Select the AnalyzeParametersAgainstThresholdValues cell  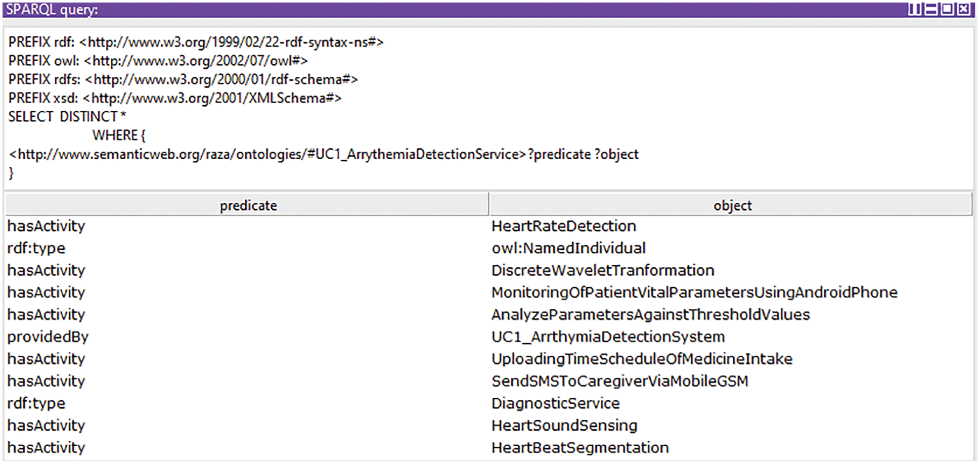650,315
